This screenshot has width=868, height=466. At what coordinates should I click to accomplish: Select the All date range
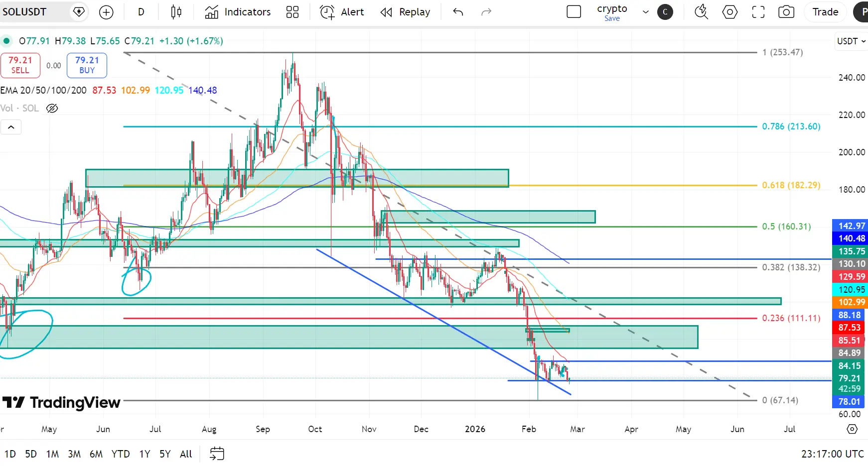[186, 454]
